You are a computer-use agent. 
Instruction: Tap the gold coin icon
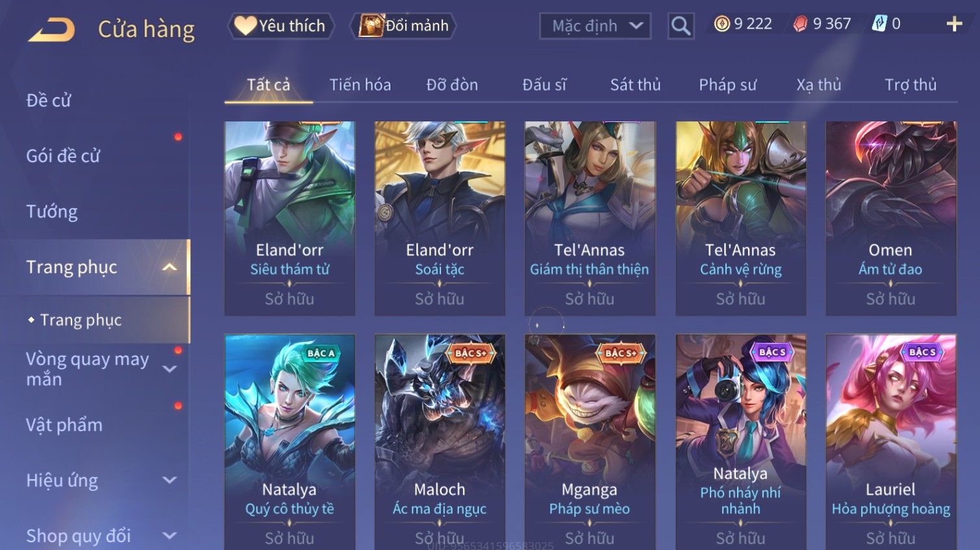coord(722,24)
